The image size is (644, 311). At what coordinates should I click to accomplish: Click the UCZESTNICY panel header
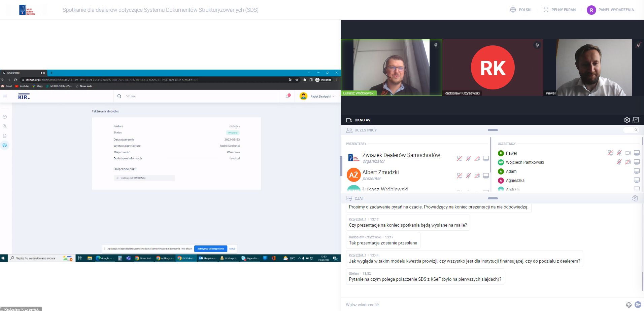coord(365,130)
